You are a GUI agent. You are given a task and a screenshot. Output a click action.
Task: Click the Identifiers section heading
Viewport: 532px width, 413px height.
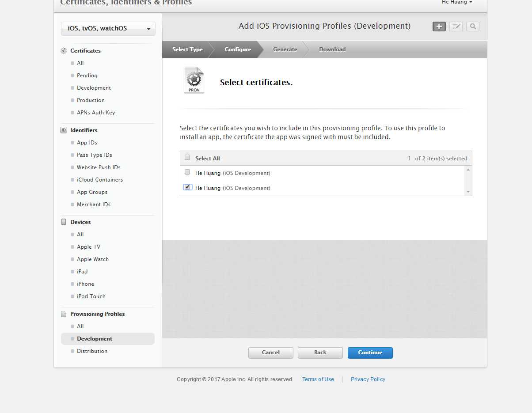(84, 130)
